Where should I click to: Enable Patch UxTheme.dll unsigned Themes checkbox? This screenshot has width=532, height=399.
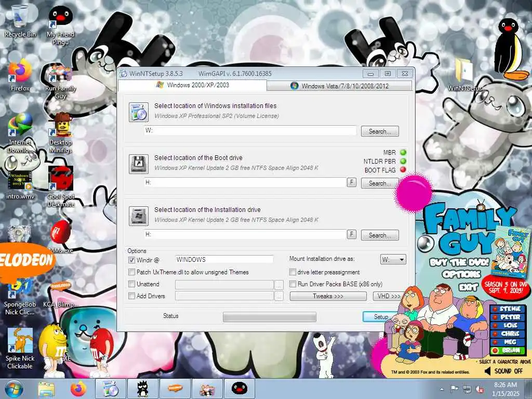click(131, 272)
